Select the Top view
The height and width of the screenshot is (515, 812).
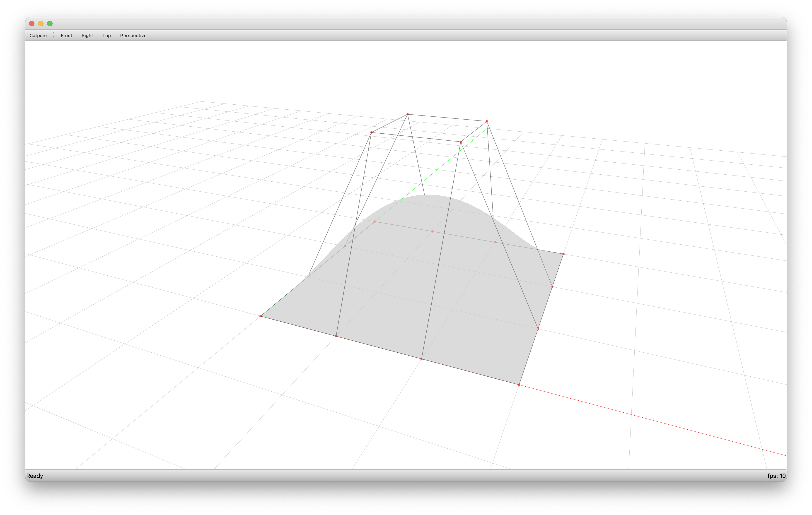[x=106, y=35]
